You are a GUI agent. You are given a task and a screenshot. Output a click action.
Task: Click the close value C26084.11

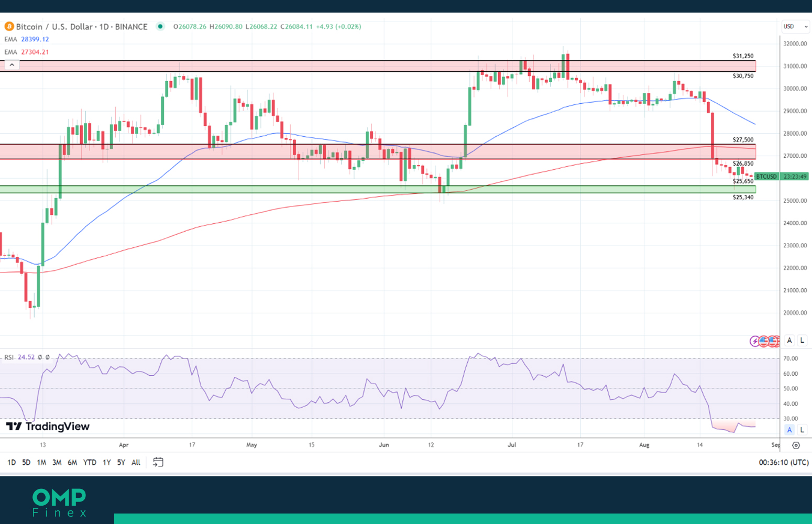click(296, 27)
